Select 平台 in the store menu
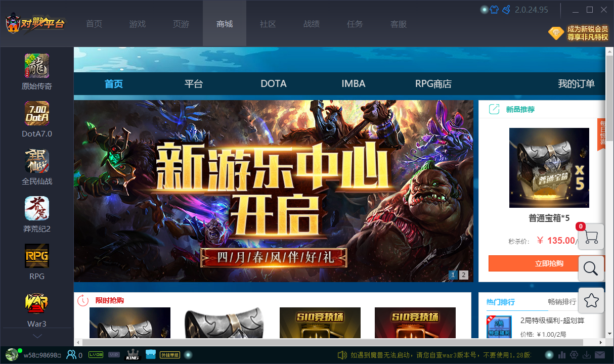The width and height of the screenshot is (614, 364). coord(194,84)
